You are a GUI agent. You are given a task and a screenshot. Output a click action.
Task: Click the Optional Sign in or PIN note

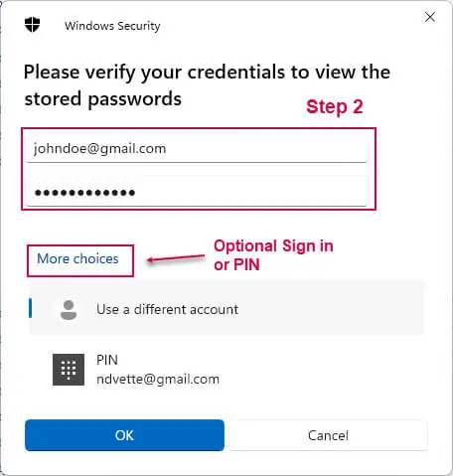click(x=273, y=255)
